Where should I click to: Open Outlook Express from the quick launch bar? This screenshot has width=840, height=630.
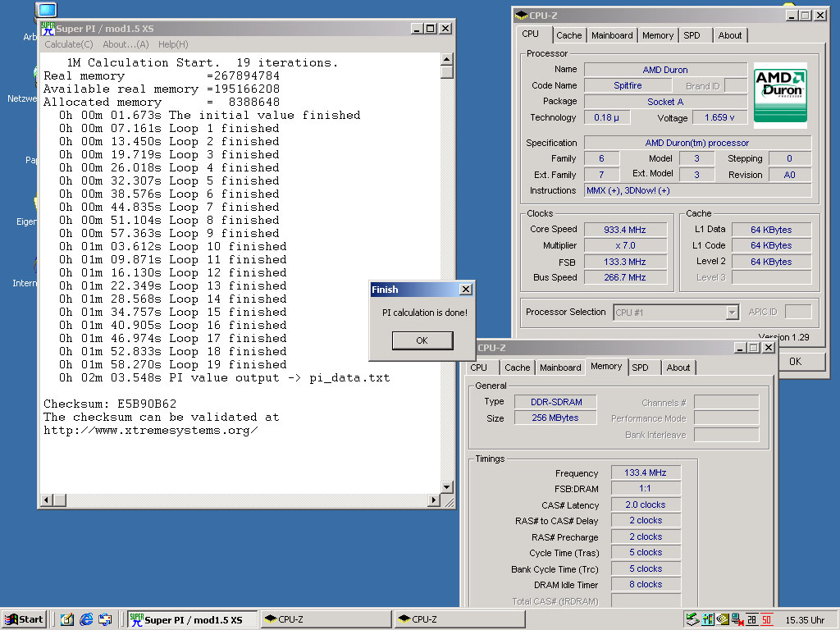105,619
